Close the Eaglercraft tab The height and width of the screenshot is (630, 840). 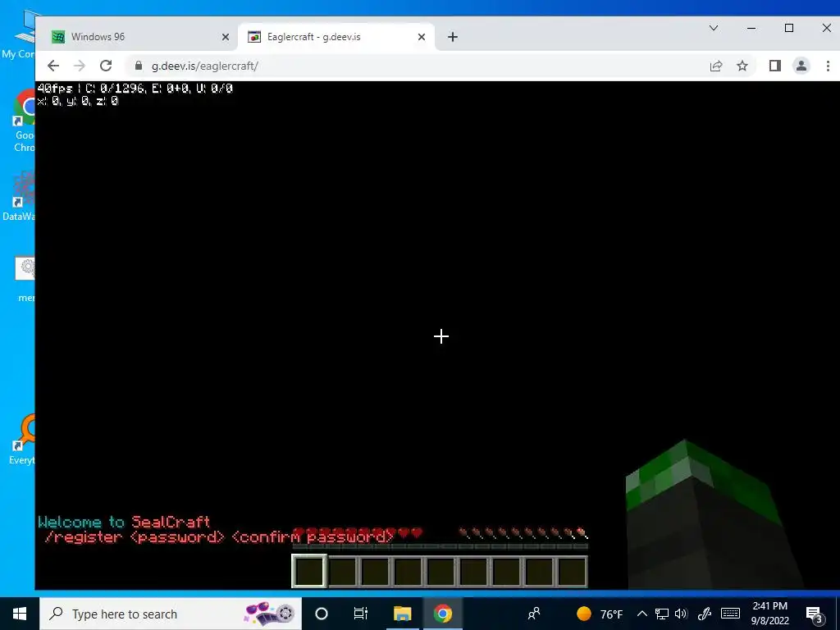click(422, 37)
